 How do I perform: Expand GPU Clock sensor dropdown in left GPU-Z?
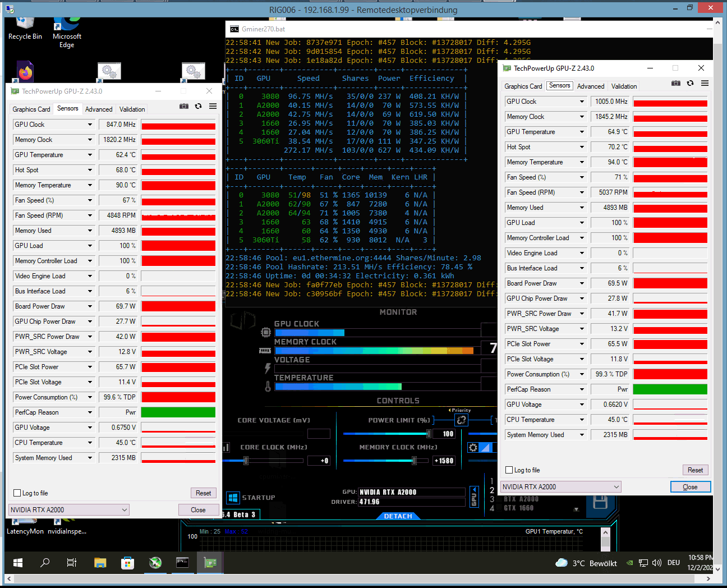pos(90,125)
